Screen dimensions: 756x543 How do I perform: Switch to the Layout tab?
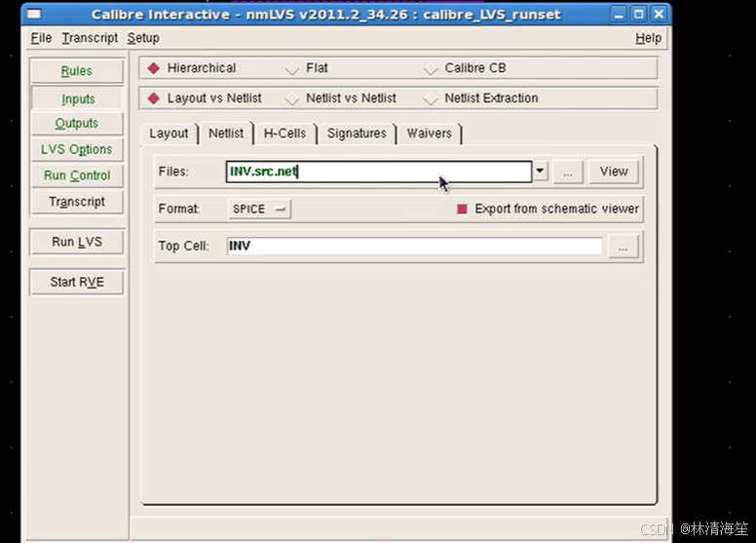[x=169, y=134]
